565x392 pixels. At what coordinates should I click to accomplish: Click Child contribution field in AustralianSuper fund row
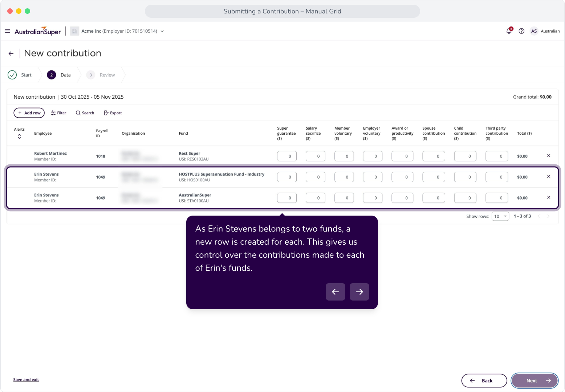tap(466, 198)
